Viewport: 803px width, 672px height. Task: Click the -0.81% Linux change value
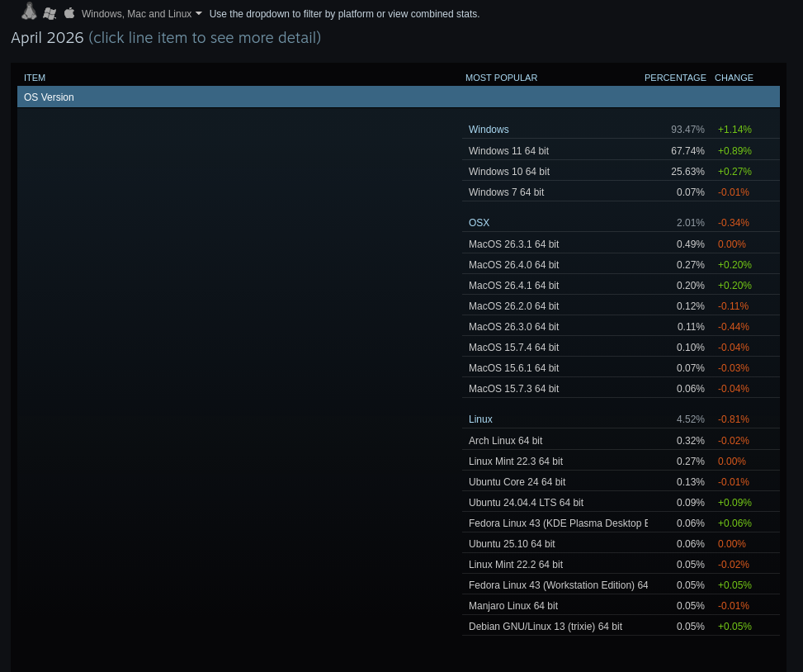click(734, 419)
